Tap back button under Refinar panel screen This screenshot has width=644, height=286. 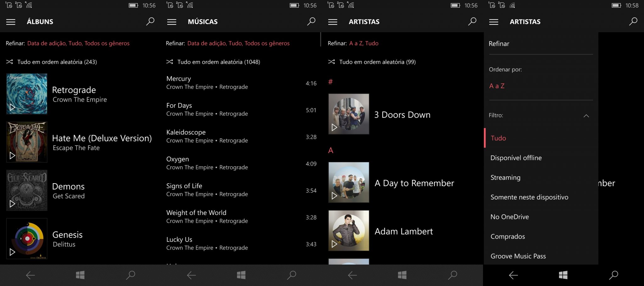click(514, 275)
